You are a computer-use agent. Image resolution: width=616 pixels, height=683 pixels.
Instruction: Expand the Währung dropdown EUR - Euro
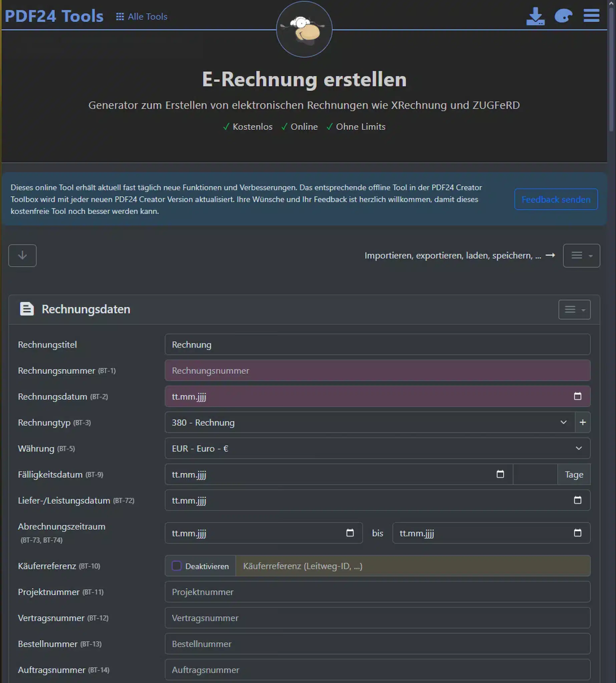pos(377,448)
